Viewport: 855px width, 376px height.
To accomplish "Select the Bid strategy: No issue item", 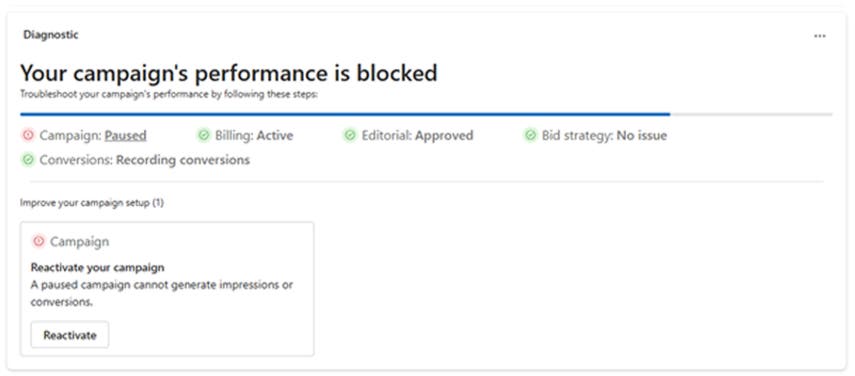I will pyautogui.click(x=595, y=135).
